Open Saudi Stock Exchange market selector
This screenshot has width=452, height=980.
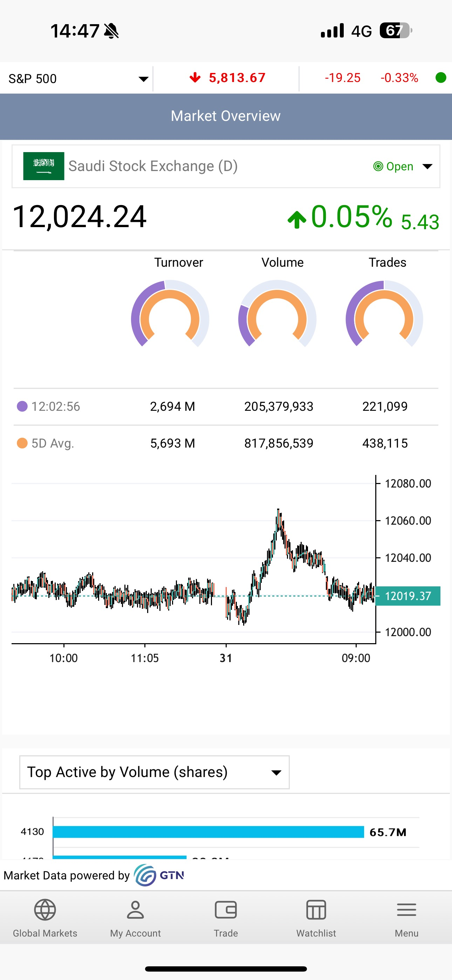coord(226,166)
